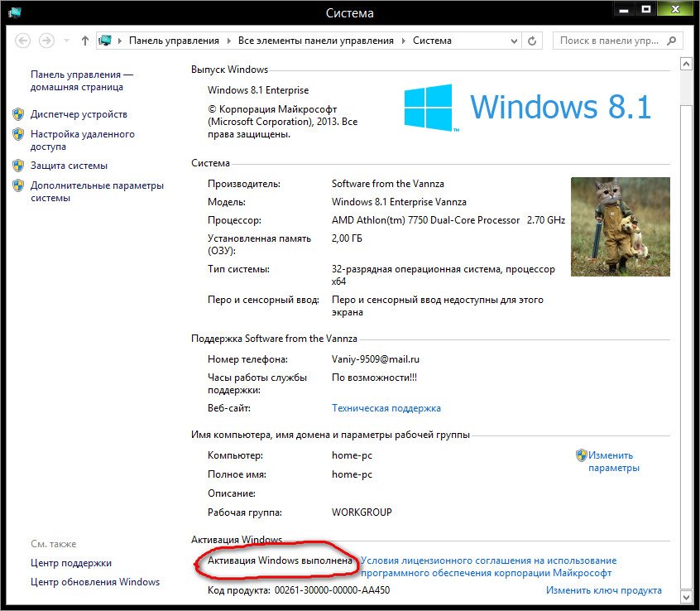
Task: Click 'По возможности!!!' support hours text
Action: point(374,378)
